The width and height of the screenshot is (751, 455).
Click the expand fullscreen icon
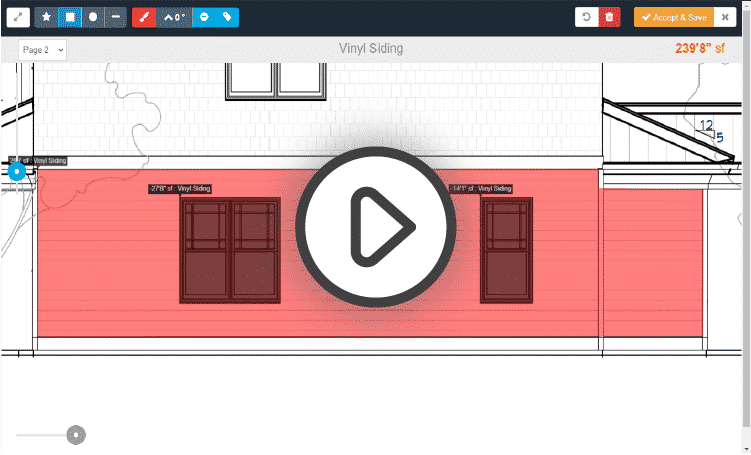point(17,17)
